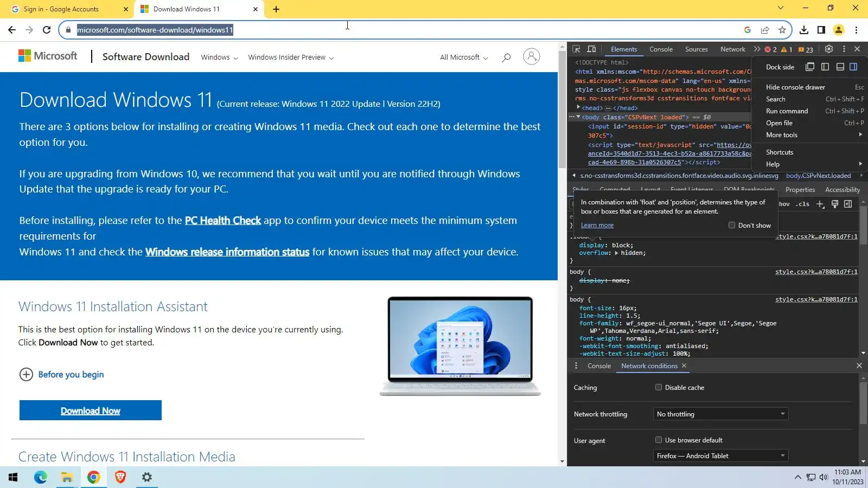Open the Network throttling dropdown
Image resolution: width=868 pixels, height=488 pixels.
click(720, 414)
